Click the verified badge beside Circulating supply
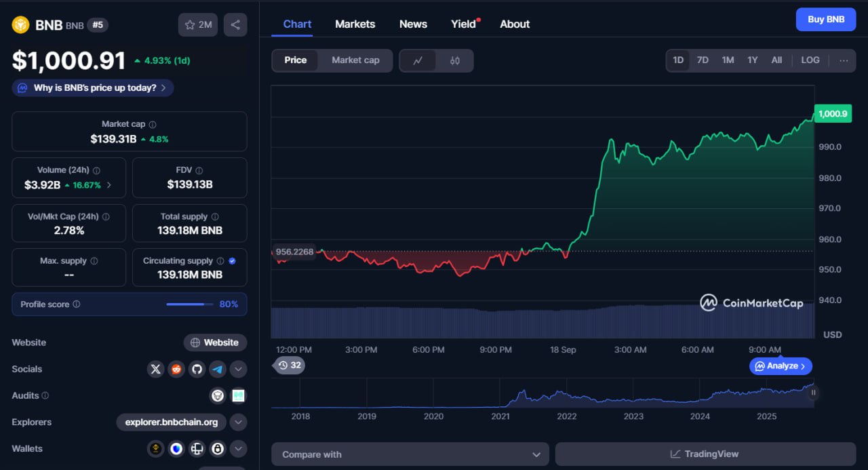 232,261
